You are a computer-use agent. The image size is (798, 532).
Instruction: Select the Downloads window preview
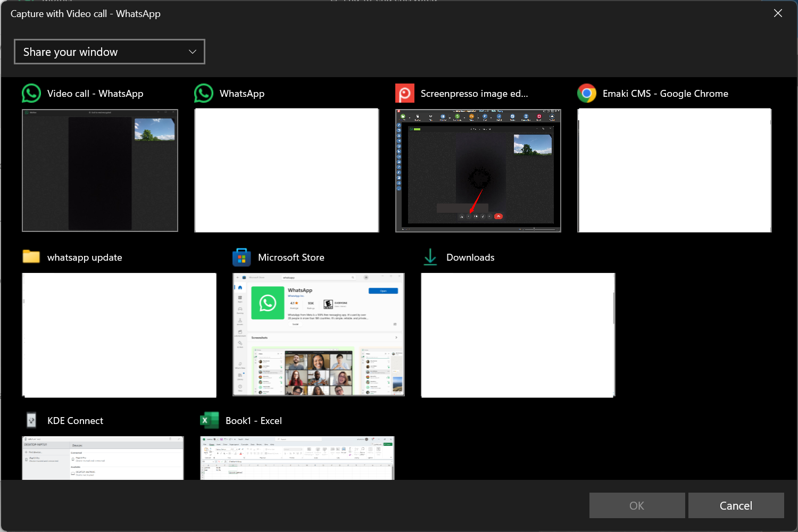(x=518, y=335)
